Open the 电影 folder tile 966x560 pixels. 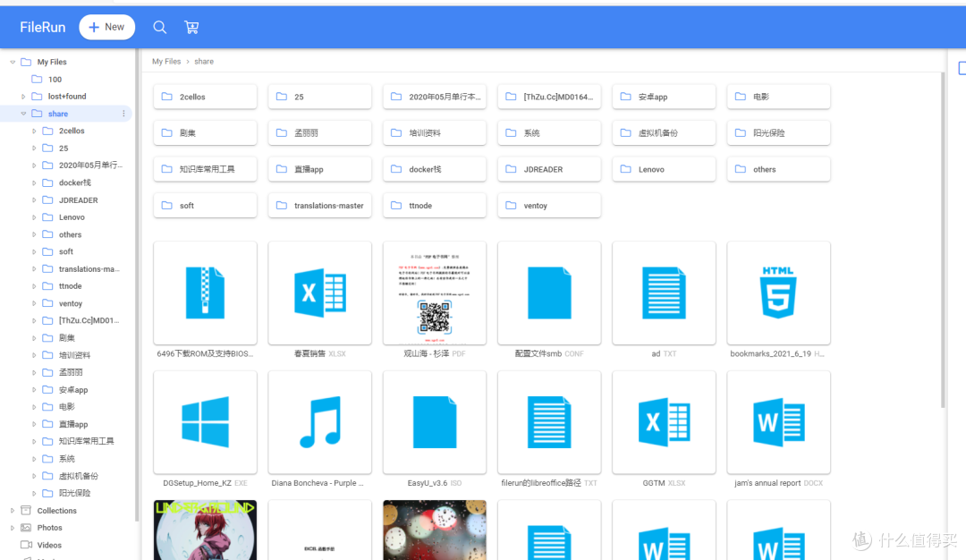[x=779, y=97]
